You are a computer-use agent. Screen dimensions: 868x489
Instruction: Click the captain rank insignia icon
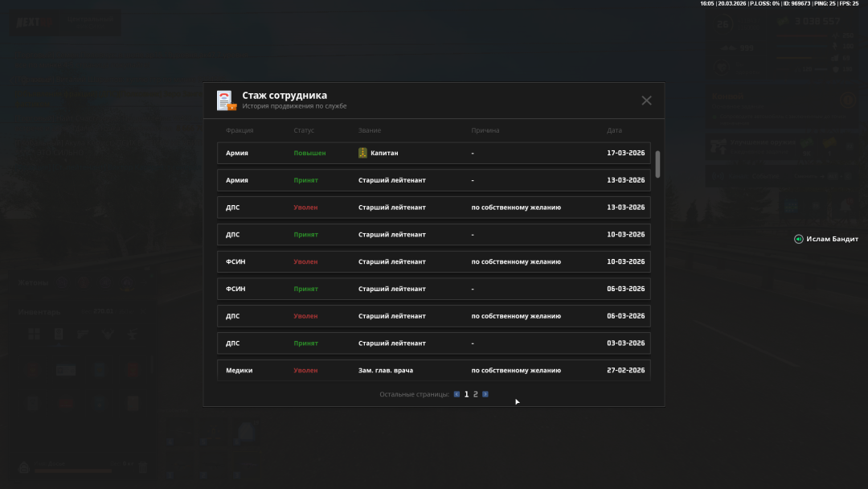(x=362, y=153)
